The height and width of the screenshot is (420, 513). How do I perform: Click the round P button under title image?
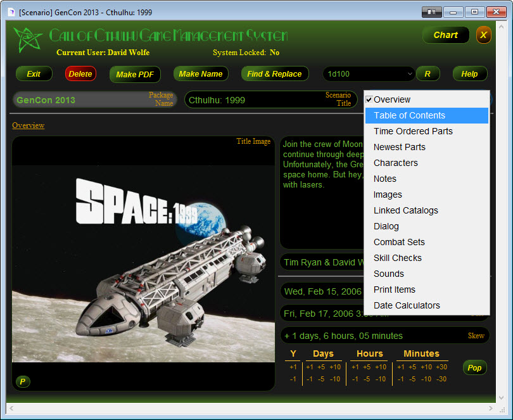pyautogui.click(x=23, y=381)
